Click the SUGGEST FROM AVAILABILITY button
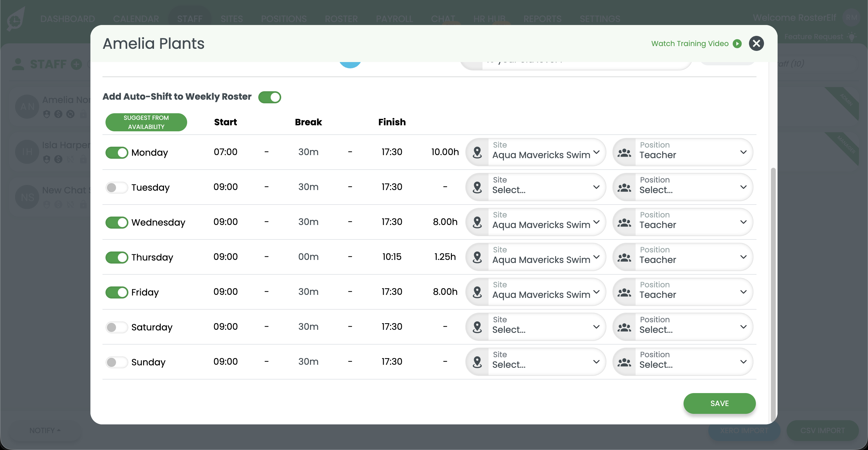 [146, 122]
